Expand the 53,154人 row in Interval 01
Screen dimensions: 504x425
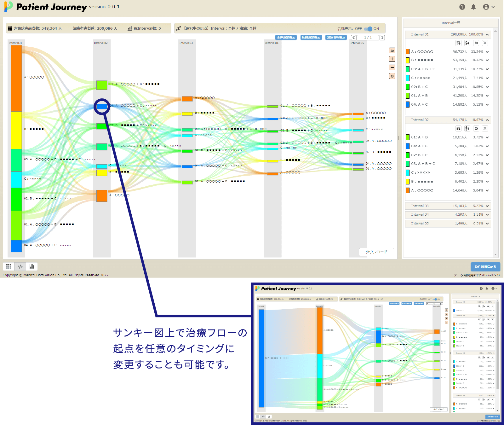tap(487, 60)
